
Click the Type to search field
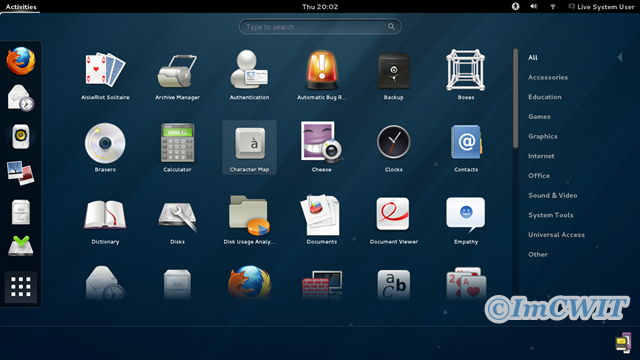[x=320, y=27]
